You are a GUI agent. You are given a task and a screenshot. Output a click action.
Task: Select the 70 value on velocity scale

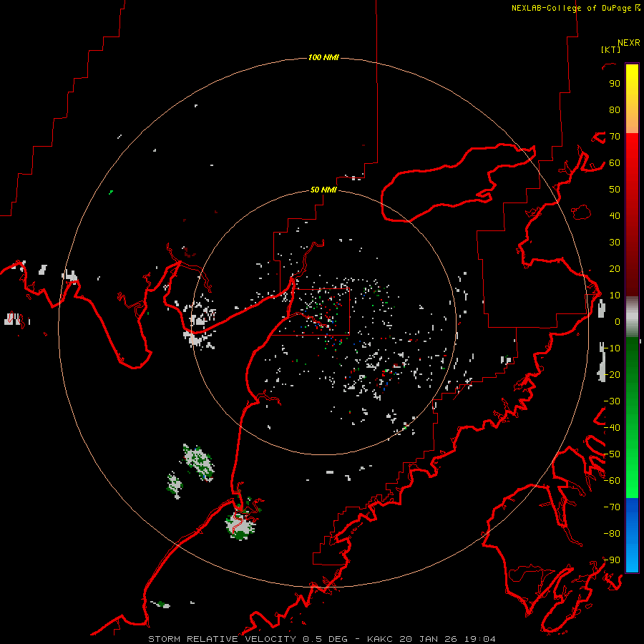point(615,137)
